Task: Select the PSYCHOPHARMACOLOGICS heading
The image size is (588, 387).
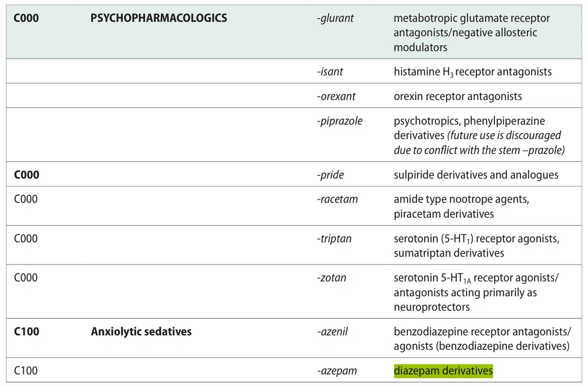Action: [159, 19]
